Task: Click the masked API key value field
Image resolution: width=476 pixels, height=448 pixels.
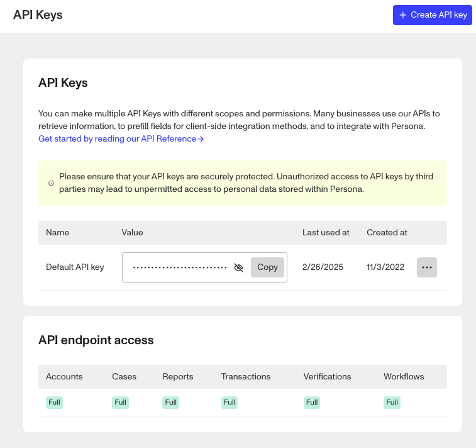Action: (180, 267)
